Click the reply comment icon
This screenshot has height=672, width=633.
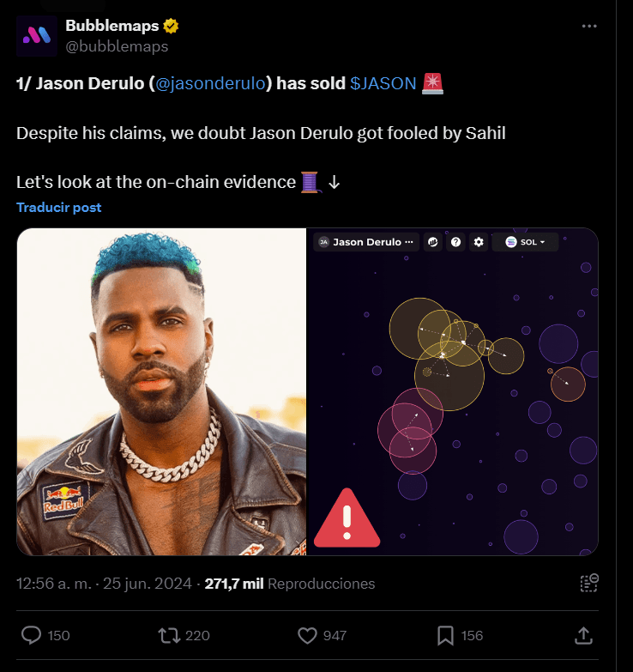32,635
